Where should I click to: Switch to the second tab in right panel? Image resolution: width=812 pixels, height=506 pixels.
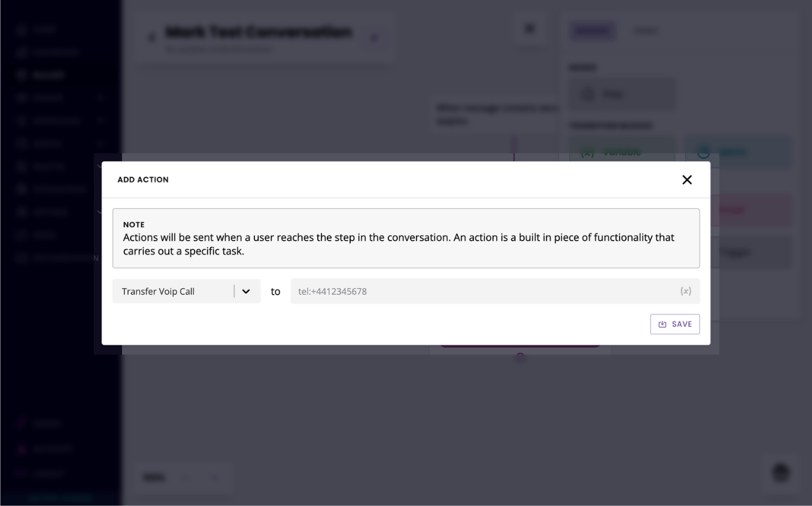click(x=646, y=30)
